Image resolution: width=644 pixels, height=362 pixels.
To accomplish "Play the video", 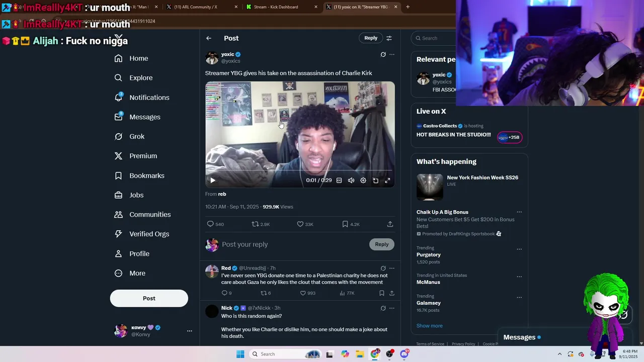I will point(212,180).
